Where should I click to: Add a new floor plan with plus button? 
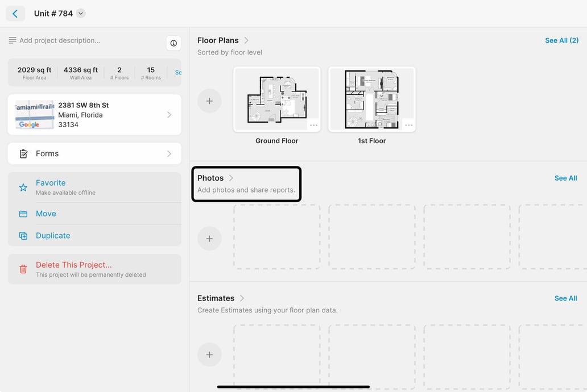click(209, 101)
